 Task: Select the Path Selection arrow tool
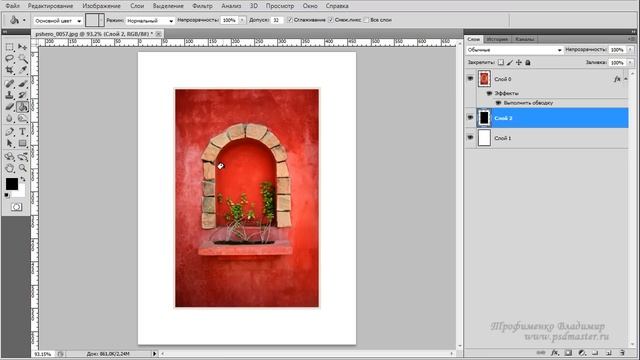click(x=9, y=143)
